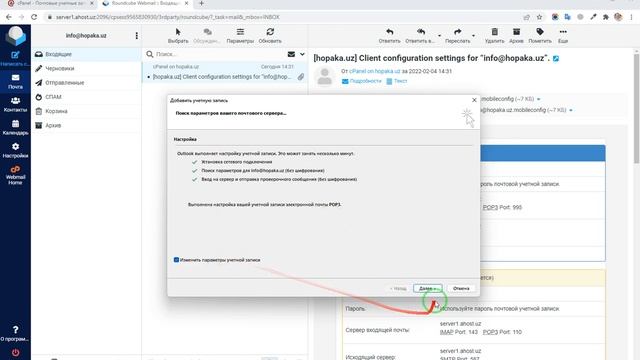Screen dimensions: 640x360
Task: Open Forward options dropdown arrow
Action: tap(473, 36)
